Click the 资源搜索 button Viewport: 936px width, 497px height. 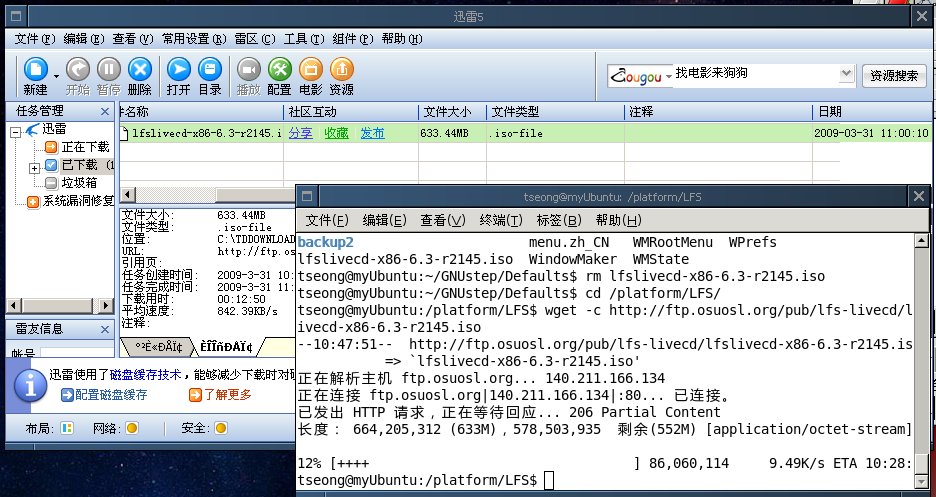pyautogui.click(x=894, y=76)
